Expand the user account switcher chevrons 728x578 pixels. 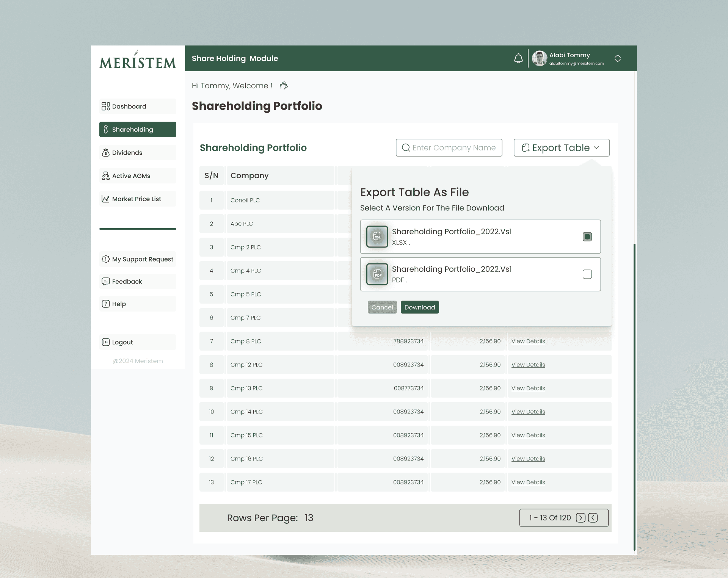click(618, 58)
